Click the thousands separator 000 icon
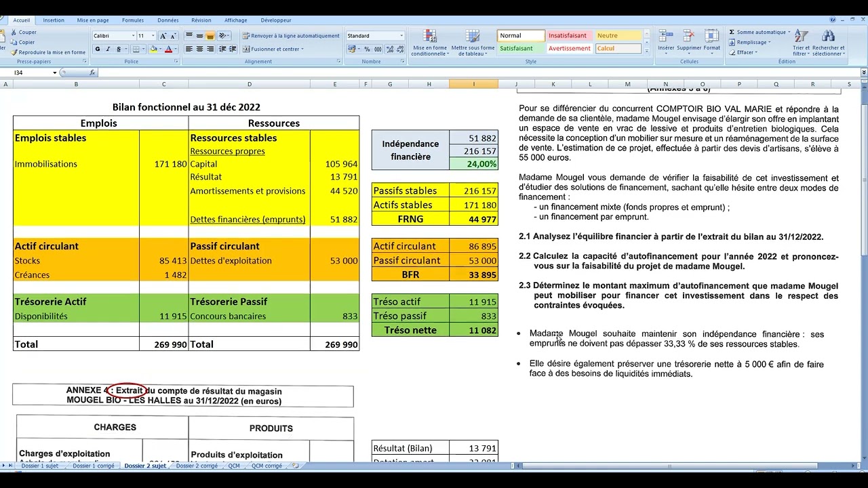This screenshot has height=488, width=868. (378, 49)
